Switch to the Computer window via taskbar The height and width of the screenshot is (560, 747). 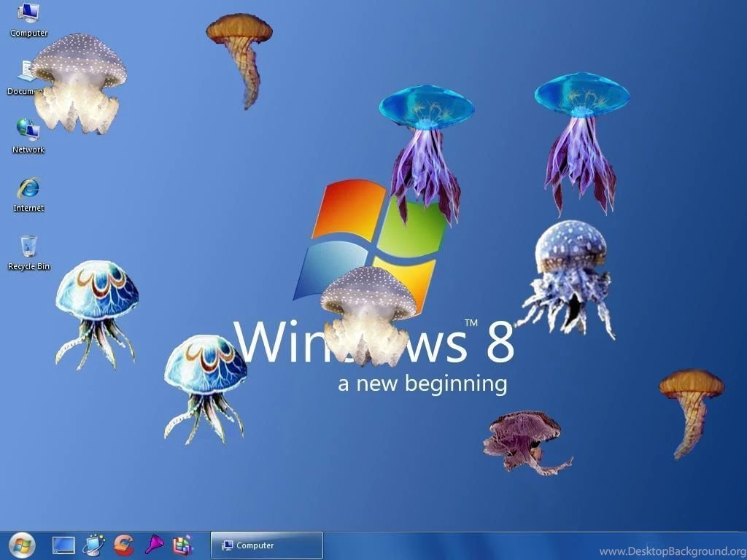click(x=266, y=545)
